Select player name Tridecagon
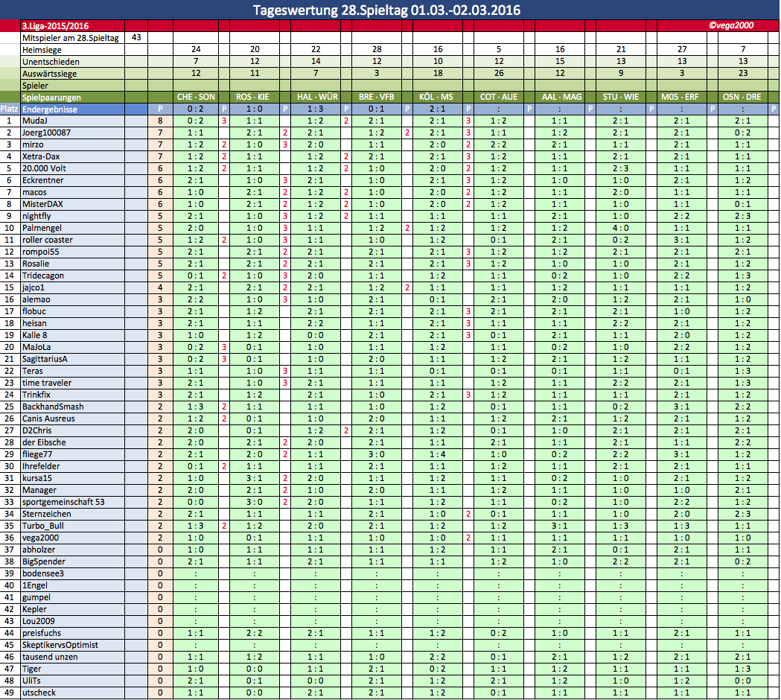Viewport: 781px width, 700px height. 43,276
